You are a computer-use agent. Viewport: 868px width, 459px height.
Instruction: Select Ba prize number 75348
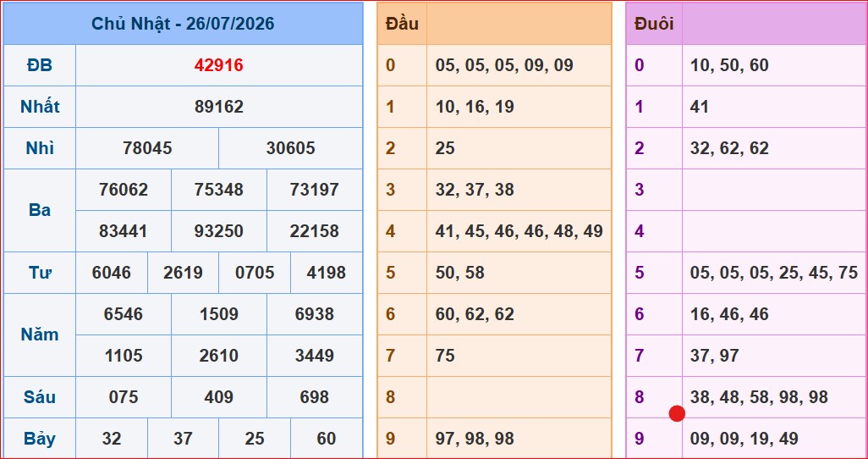coord(218,191)
